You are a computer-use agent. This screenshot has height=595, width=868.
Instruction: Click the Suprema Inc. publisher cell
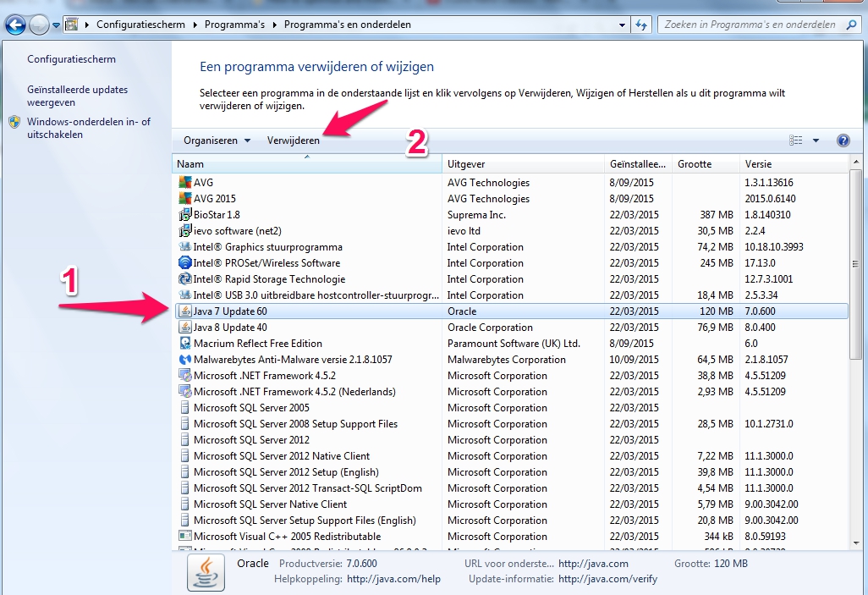point(476,214)
